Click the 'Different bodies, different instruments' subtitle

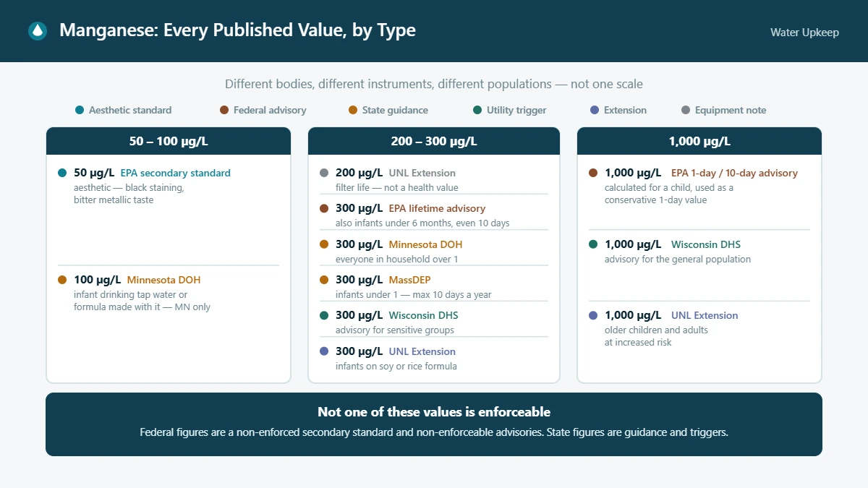(434, 84)
